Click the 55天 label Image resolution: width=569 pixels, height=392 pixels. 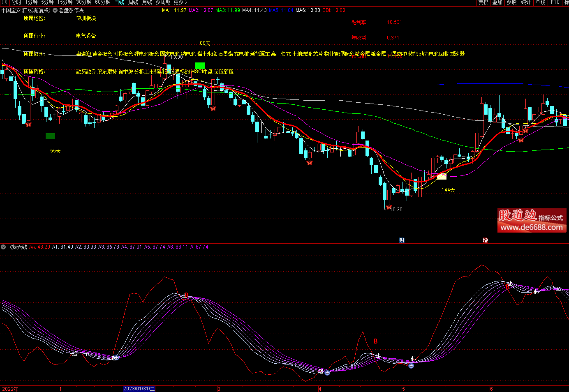pos(55,151)
